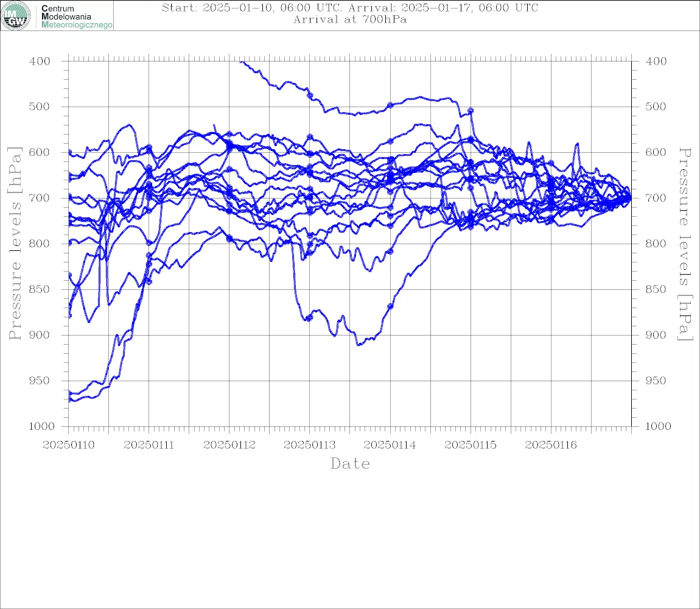Click the 20250111 date label

pos(149,445)
